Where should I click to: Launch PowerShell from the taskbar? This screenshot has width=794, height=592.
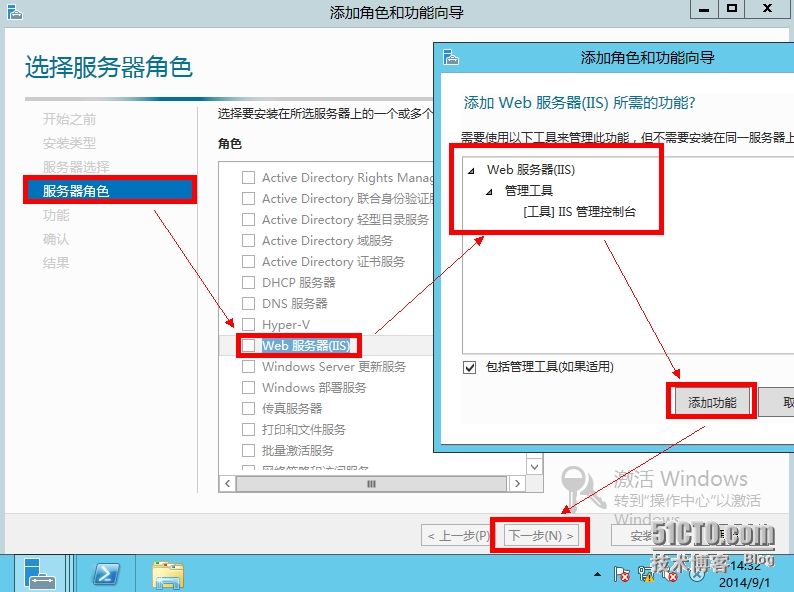click(105, 574)
